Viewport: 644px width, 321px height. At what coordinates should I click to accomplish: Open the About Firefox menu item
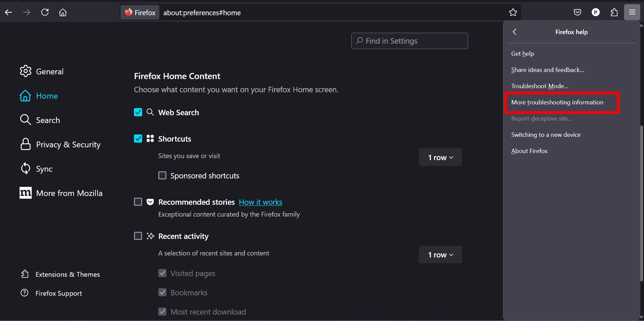coord(529,151)
